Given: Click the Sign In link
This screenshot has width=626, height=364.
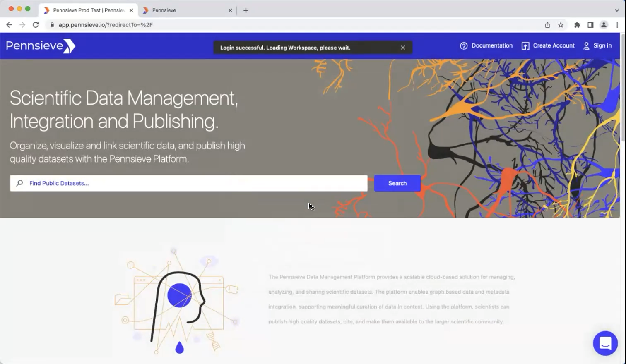Looking at the screenshot, I should click(602, 45).
